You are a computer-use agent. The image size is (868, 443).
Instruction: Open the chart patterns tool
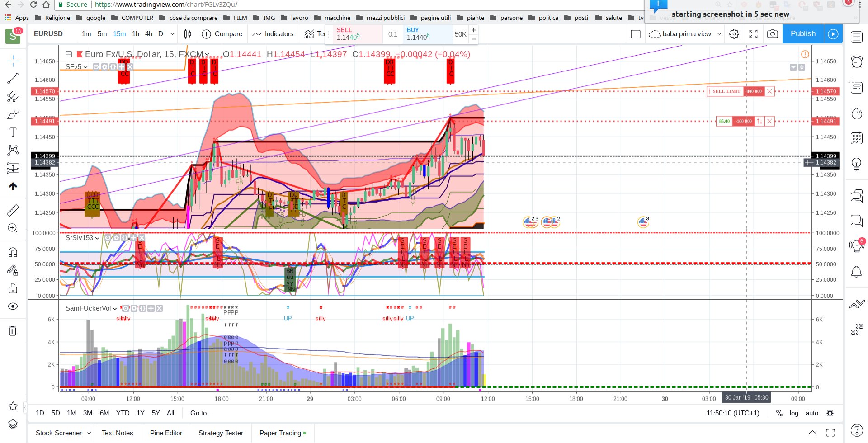(13, 150)
